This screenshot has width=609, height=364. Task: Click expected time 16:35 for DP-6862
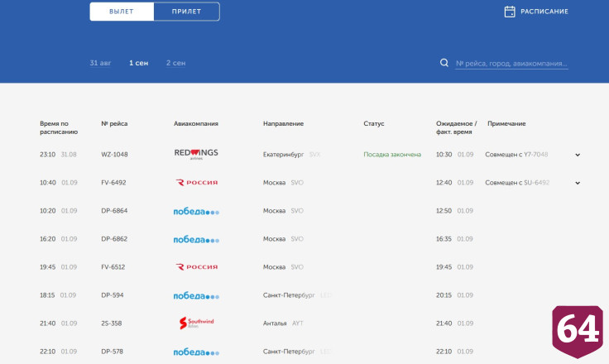pos(444,239)
